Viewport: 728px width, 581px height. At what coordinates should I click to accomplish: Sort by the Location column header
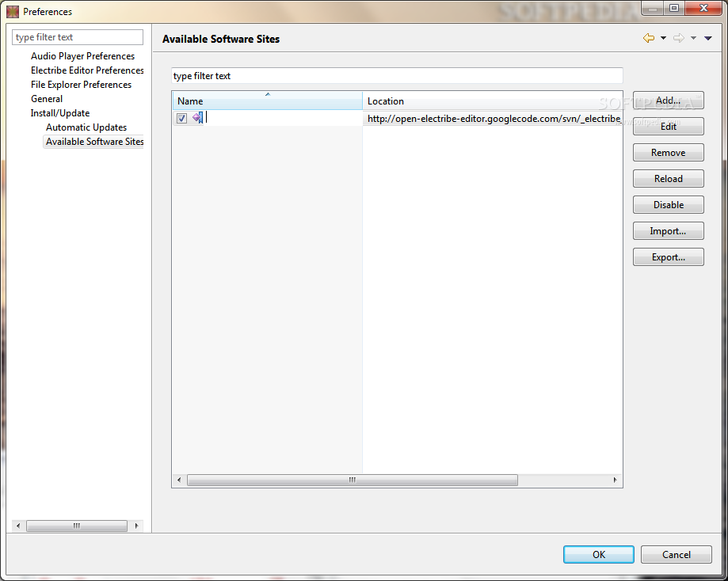click(492, 101)
